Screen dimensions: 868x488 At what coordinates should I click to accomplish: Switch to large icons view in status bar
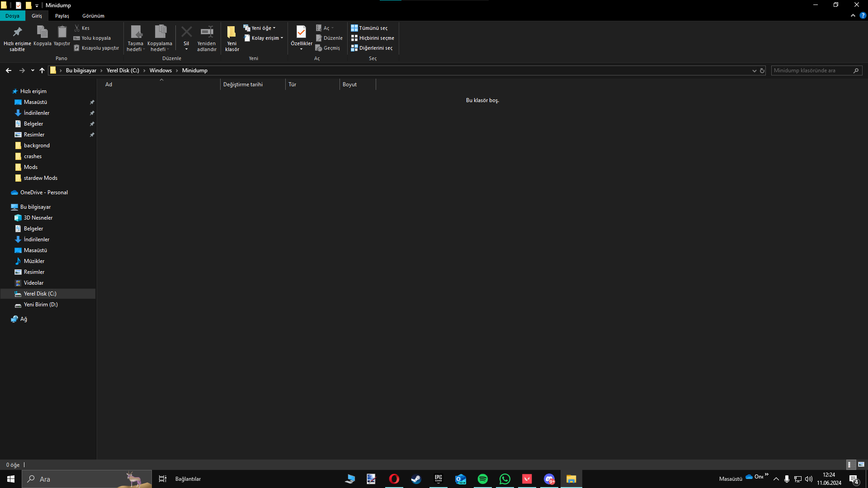point(861,465)
